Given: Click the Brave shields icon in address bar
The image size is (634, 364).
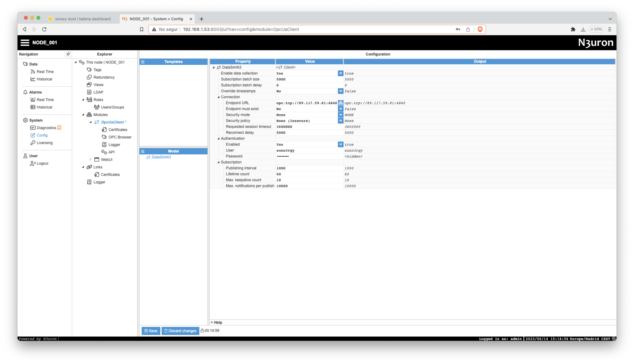Looking at the screenshot, I should point(480,29).
